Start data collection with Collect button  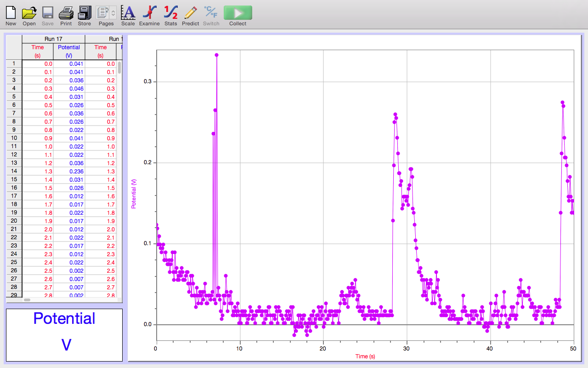tap(237, 13)
